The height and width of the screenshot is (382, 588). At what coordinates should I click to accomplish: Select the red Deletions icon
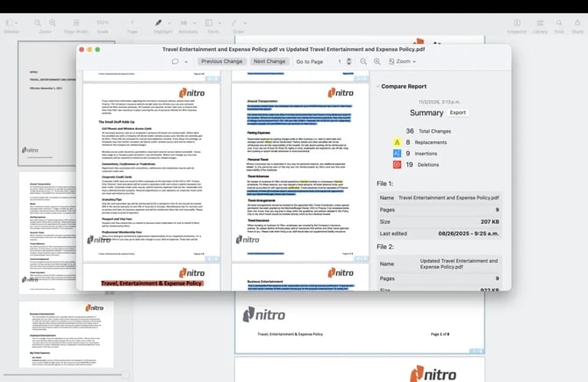tap(397, 165)
